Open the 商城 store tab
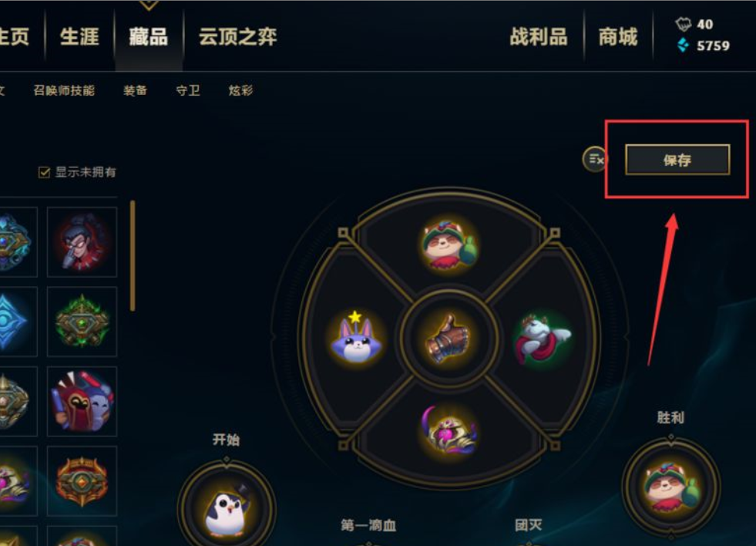Viewport: 756px width, 546px height. click(618, 37)
